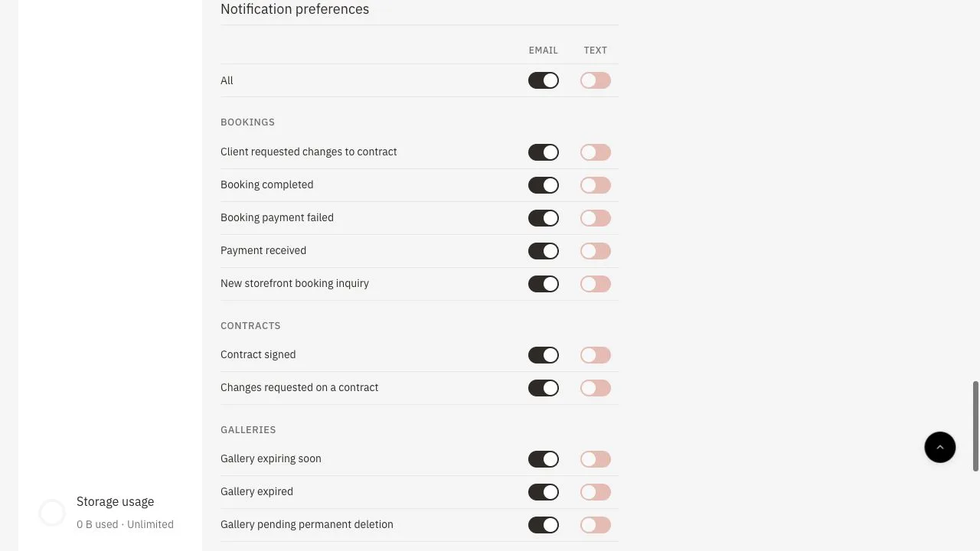Image resolution: width=980 pixels, height=551 pixels.
Task: Open Storage usage details
Action: [115, 501]
